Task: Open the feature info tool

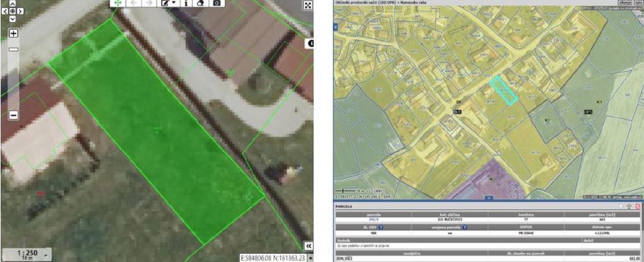Action: [x=186, y=3]
